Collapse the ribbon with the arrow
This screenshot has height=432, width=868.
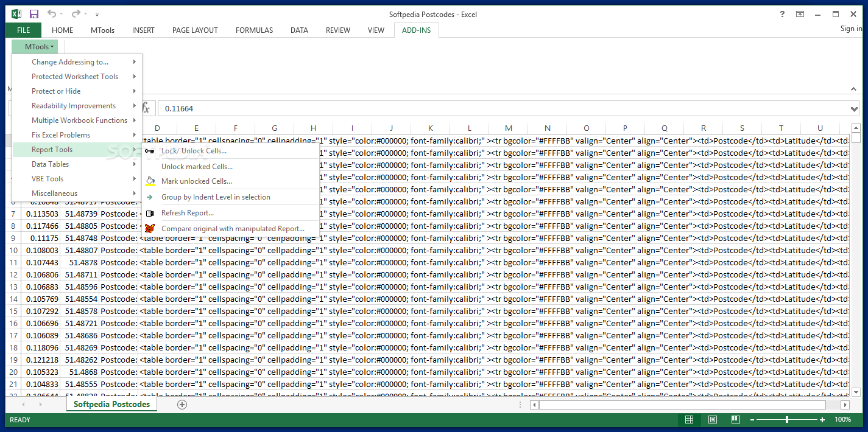pos(853,89)
